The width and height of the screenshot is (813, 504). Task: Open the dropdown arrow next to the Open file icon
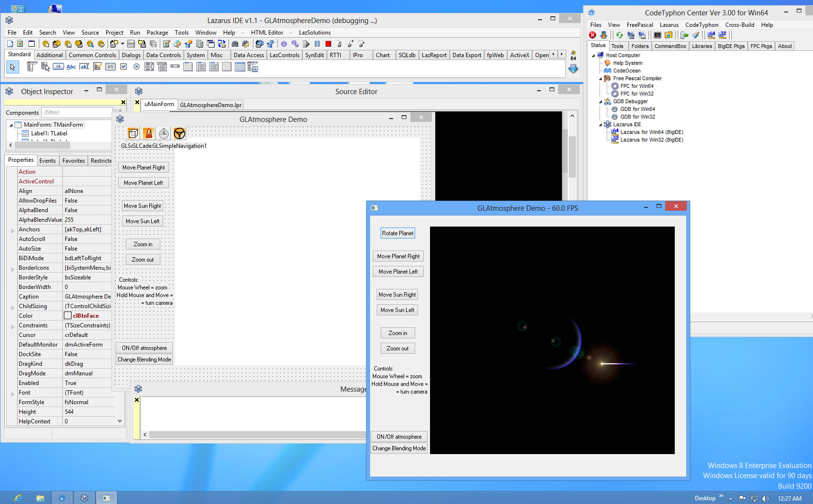122,44
